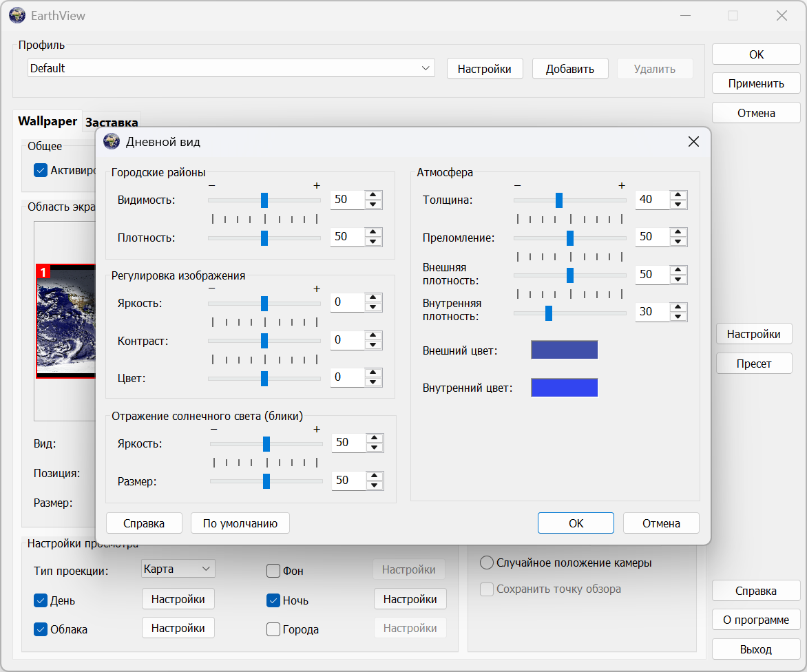
Task: Click the Выход button
Action: click(x=756, y=649)
